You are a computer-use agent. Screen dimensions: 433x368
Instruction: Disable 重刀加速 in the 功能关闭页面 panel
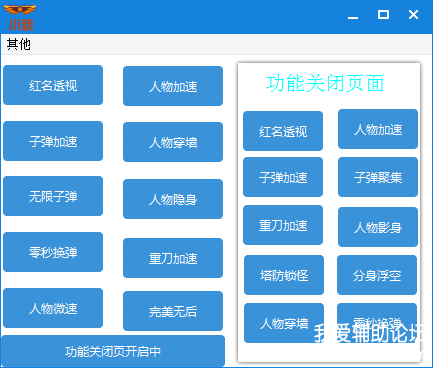(283, 225)
